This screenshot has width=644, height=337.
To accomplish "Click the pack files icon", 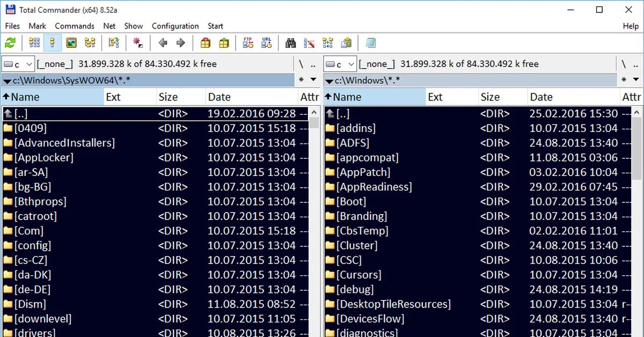I will [x=205, y=43].
